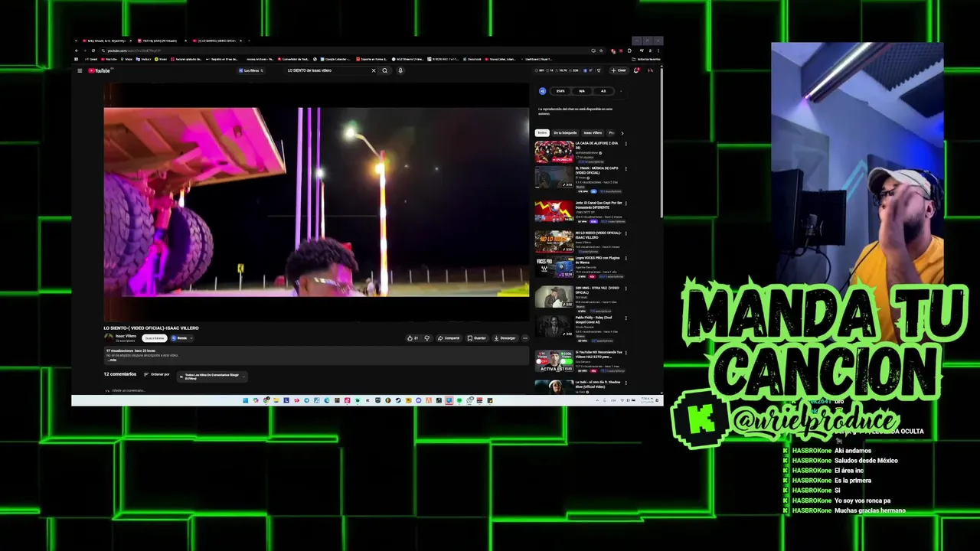This screenshot has width=980, height=551.
Task: Select the 'De tu búsqueda' chip
Action: pos(565,132)
